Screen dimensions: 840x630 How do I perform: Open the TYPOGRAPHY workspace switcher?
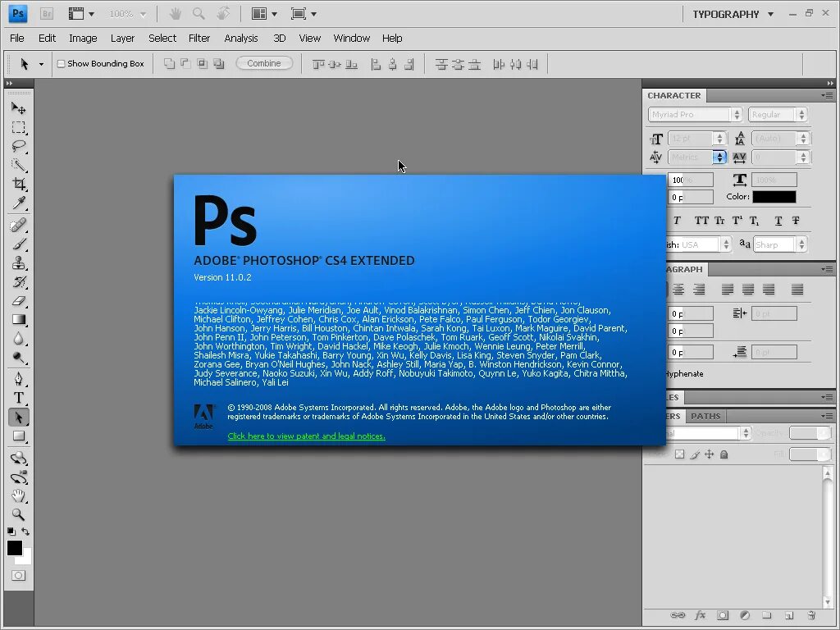733,14
